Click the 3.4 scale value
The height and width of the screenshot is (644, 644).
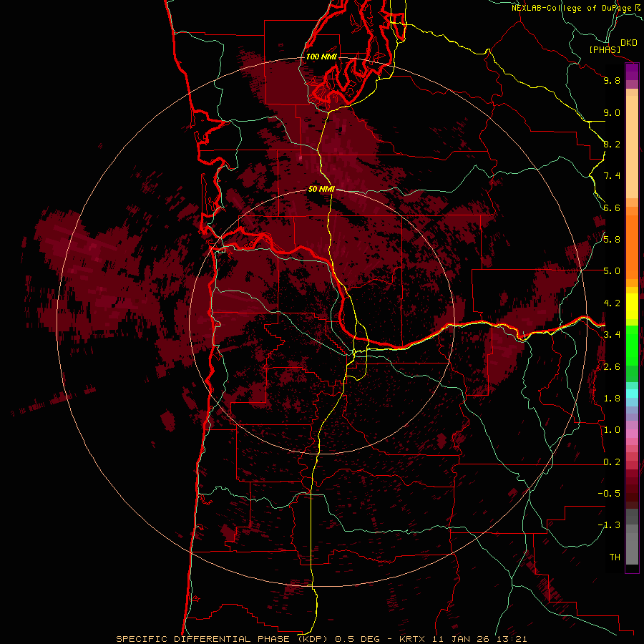click(612, 335)
